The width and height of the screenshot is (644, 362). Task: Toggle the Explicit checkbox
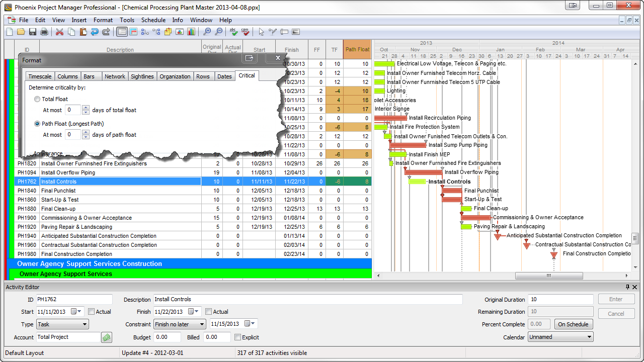238,337
